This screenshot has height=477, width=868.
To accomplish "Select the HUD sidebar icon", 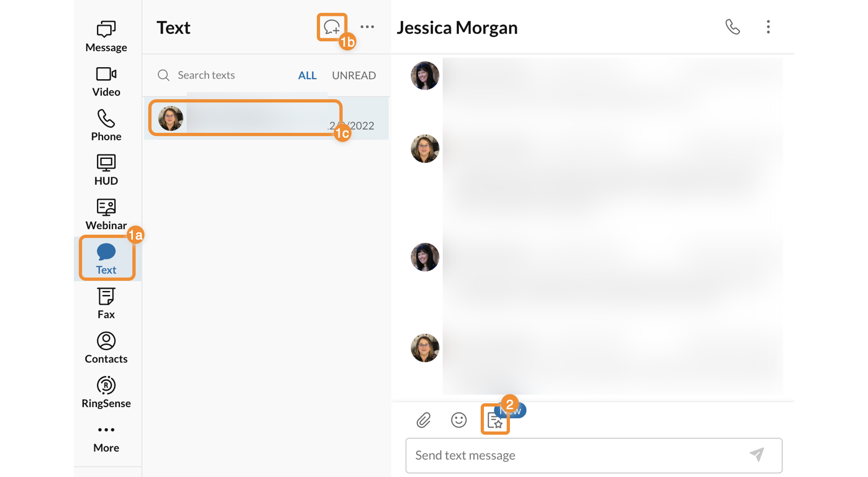I will click(106, 170).
